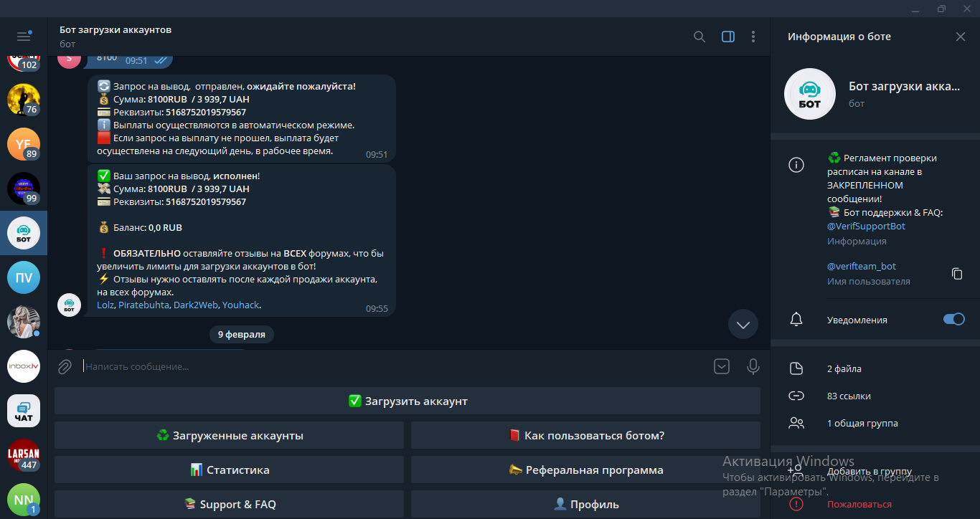The height and width of the screenshot is (519, 980).
Task: Close the bot information panel
Action: [960, 37]
